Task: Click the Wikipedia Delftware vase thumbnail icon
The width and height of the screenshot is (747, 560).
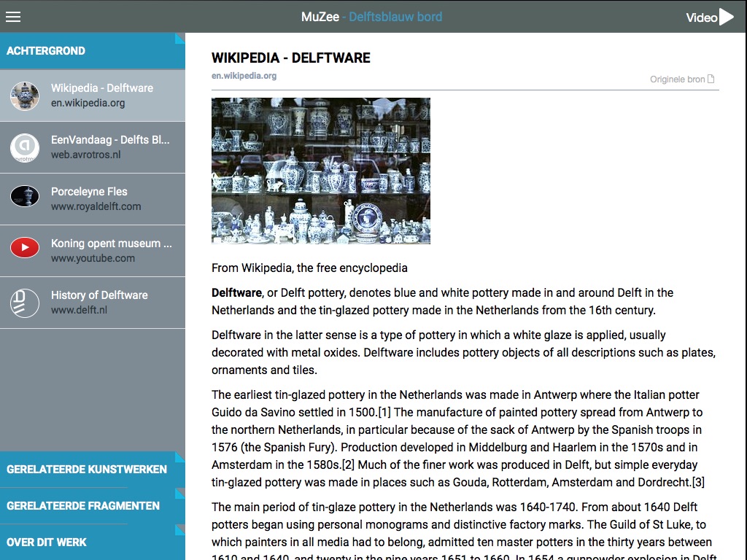Action: [x=25, y=96]
